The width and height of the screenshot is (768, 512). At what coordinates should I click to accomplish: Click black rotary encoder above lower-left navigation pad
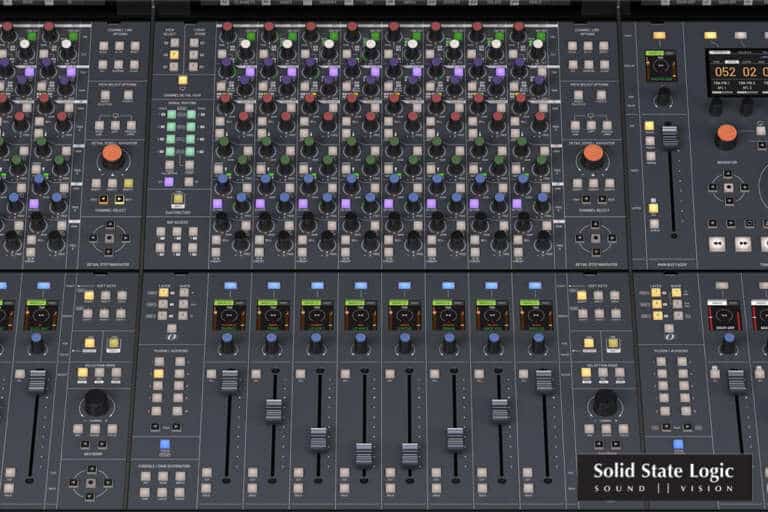pos(96,403)
